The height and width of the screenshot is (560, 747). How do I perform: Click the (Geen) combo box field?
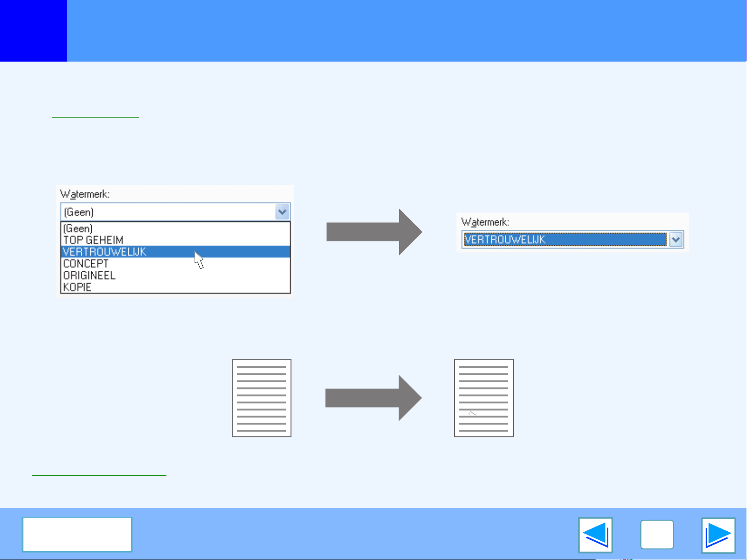click(167, 212)
